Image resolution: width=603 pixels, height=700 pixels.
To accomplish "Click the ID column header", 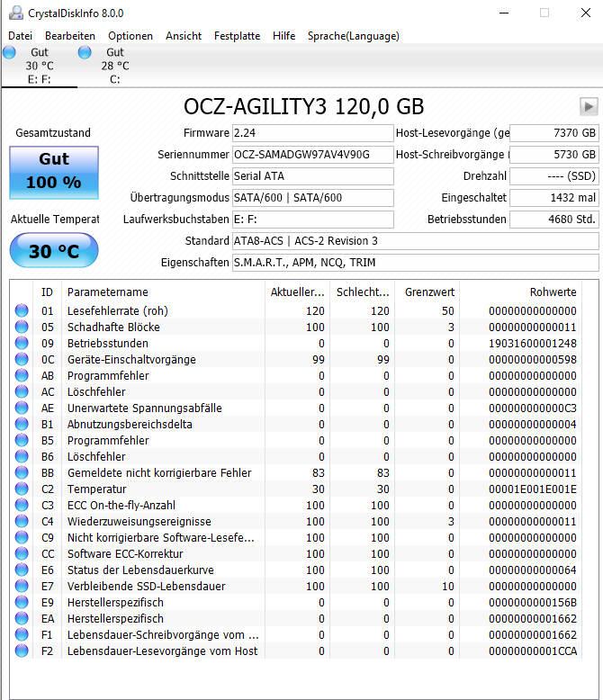I will (x=48, y=292).
